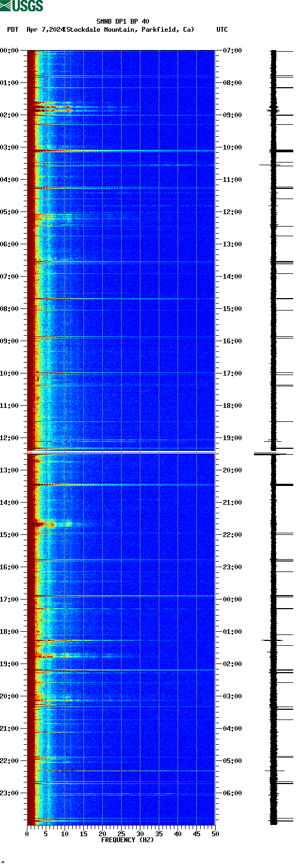Click the PDT time label '06:00'

pyautogui.click(x=10, y=244)
